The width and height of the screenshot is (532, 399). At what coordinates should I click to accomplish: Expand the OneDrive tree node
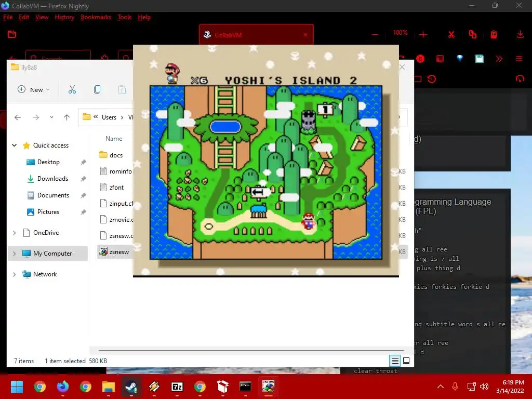point(14,233)
